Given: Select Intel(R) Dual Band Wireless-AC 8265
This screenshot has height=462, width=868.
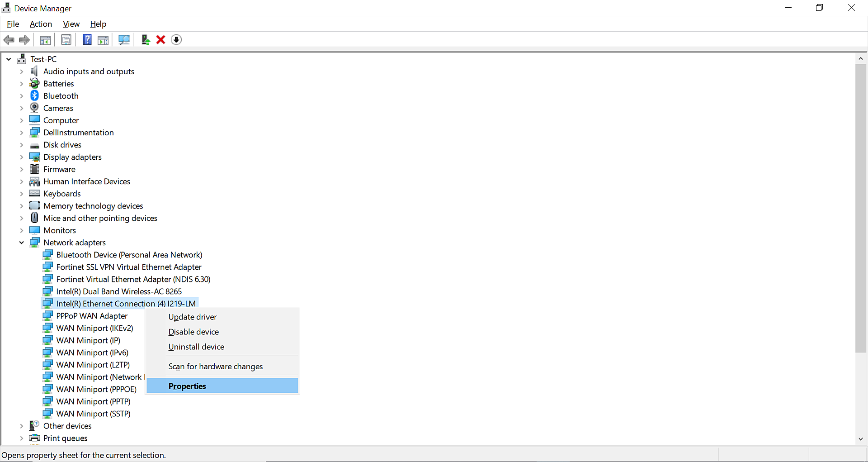Looking at the screenshot, I should (119, 291).
